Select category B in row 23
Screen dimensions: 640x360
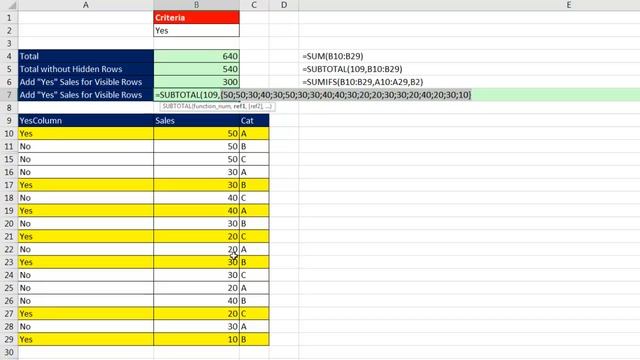click(x=254, y=262)
